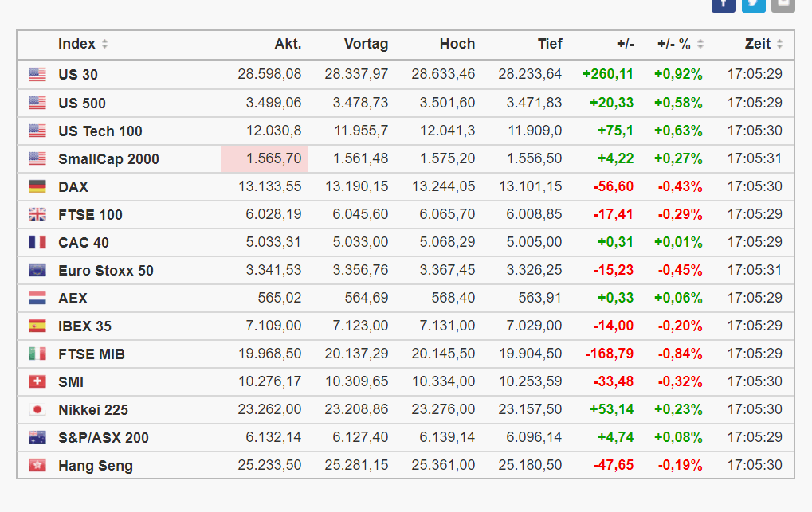Click the Vortag column header

(x=366, y=44)
